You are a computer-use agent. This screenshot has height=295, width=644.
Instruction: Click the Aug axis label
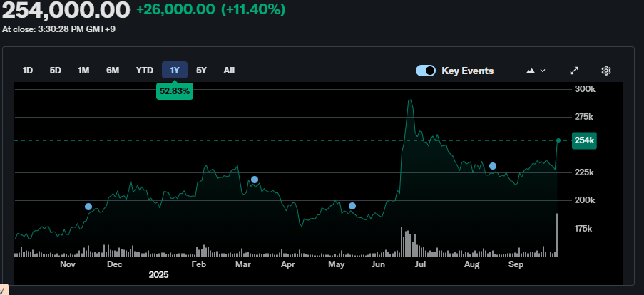point(472,264)
